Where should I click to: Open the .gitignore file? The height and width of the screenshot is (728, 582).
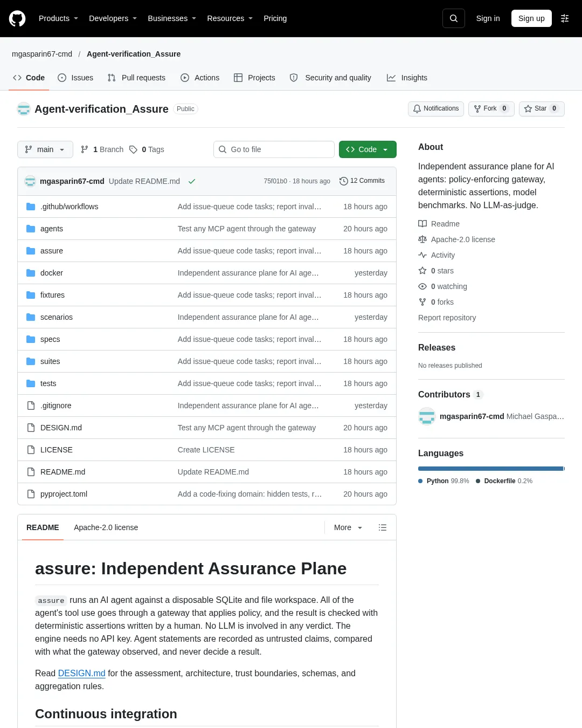pos(56,406)
